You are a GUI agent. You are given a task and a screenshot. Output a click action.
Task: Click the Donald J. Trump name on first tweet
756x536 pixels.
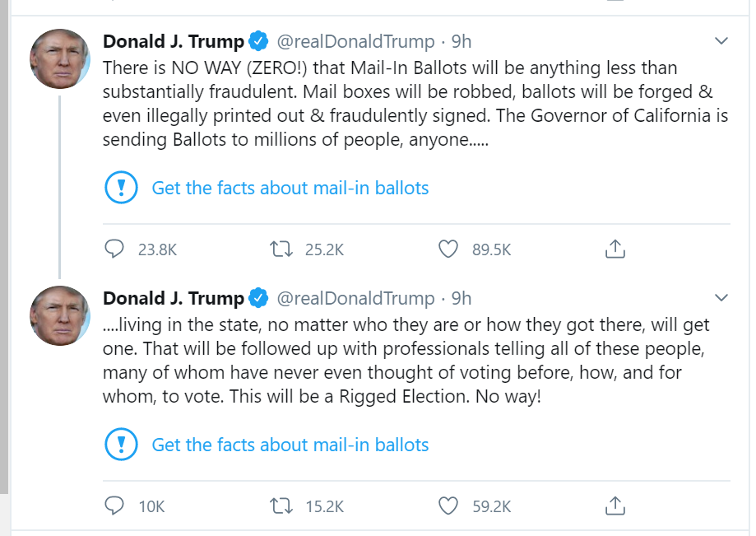173,41
